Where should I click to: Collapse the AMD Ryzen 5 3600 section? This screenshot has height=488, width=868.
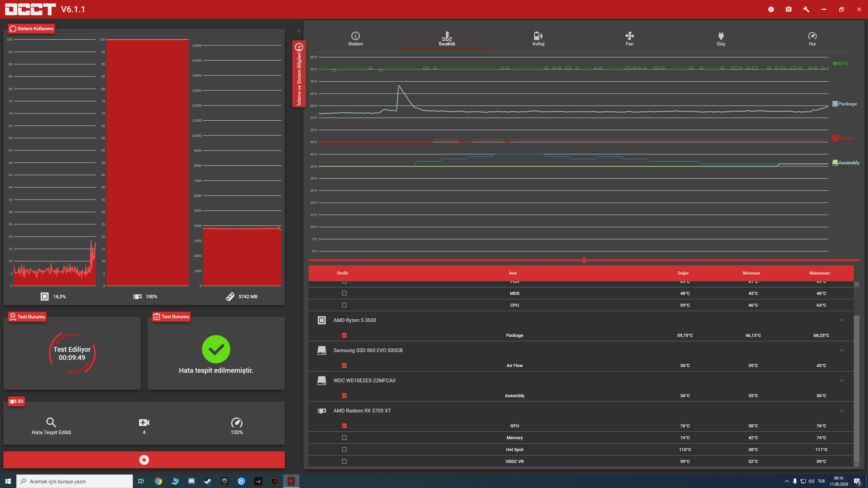841,320
